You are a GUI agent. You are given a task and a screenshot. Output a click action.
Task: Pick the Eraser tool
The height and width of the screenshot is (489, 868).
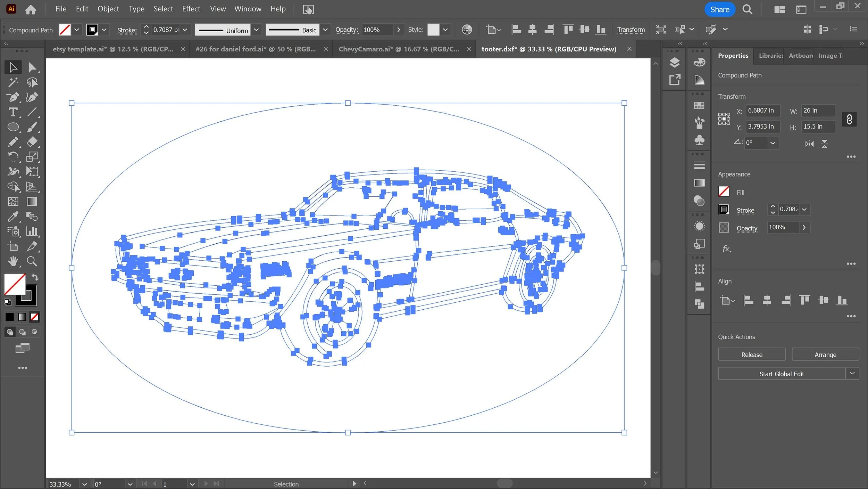coord(32,142)
